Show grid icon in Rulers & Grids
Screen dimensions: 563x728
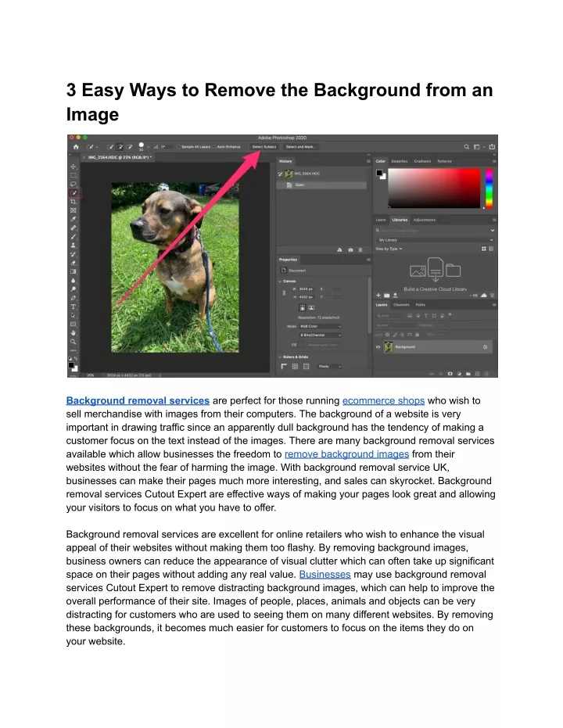coord(296,366)
